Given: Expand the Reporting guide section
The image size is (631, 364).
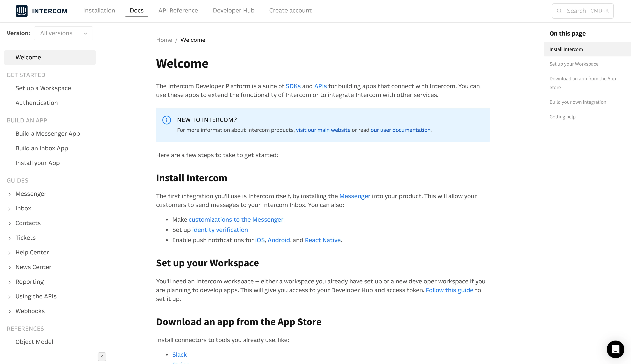Looking at the screenshot, I should pyautogui.click(x=10, y=282).
